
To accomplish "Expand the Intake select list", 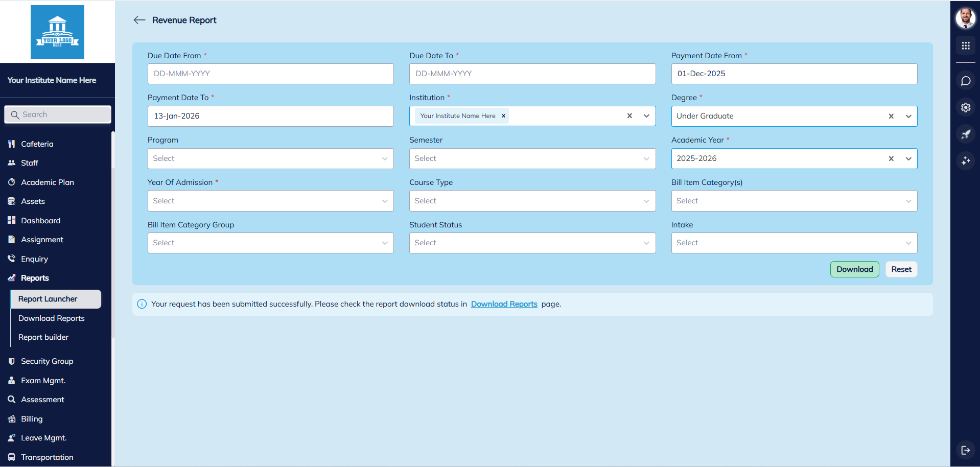I will [908, 243].
